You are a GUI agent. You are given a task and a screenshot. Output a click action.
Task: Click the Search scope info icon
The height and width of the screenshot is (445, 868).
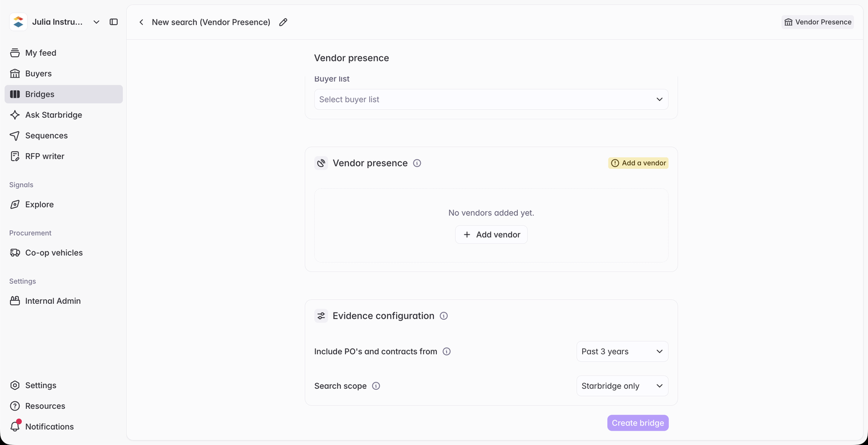click(x=376, y=386)
